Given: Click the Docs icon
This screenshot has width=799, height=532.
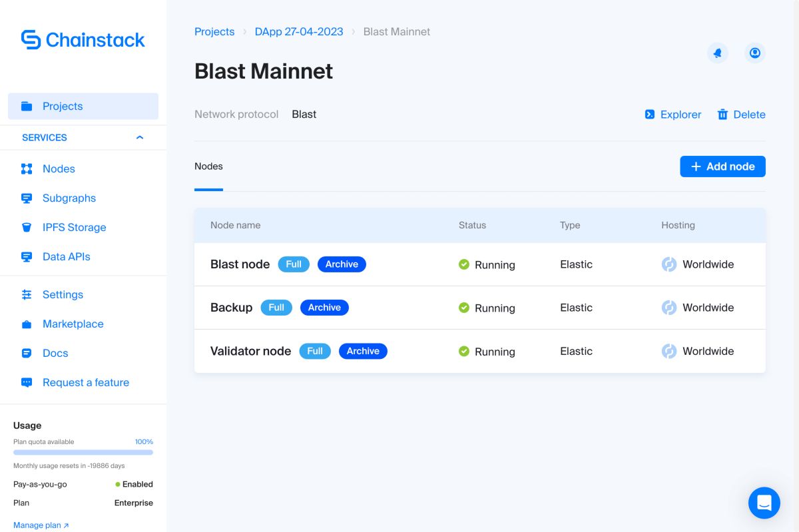Looking at the screenshot, I should pos(27,353).
